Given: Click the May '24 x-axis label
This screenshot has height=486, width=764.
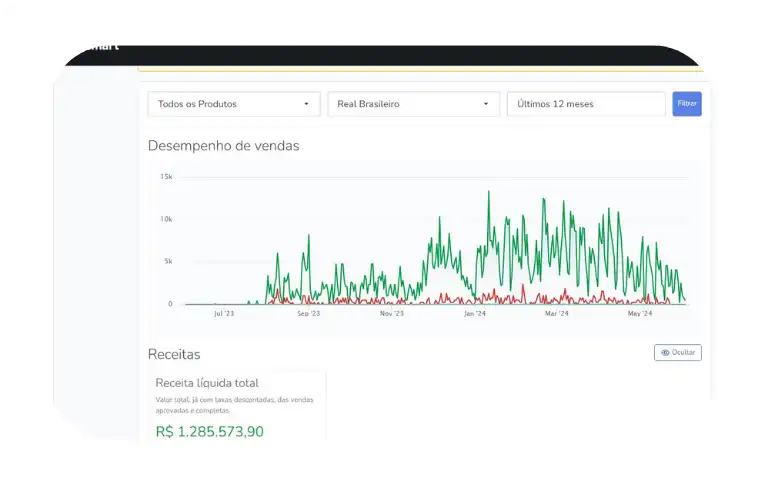Looking at the screenshot, I should 639,314.
